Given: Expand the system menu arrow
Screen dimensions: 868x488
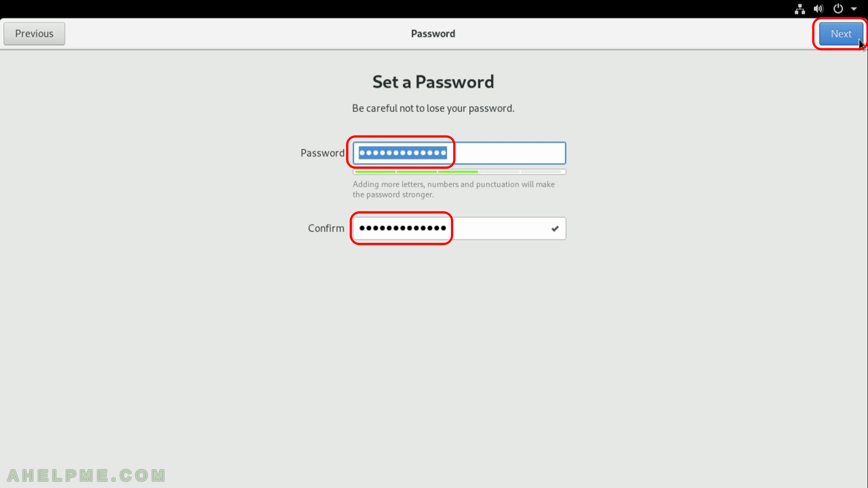Looking at the screenshot, I should point(854,9).
